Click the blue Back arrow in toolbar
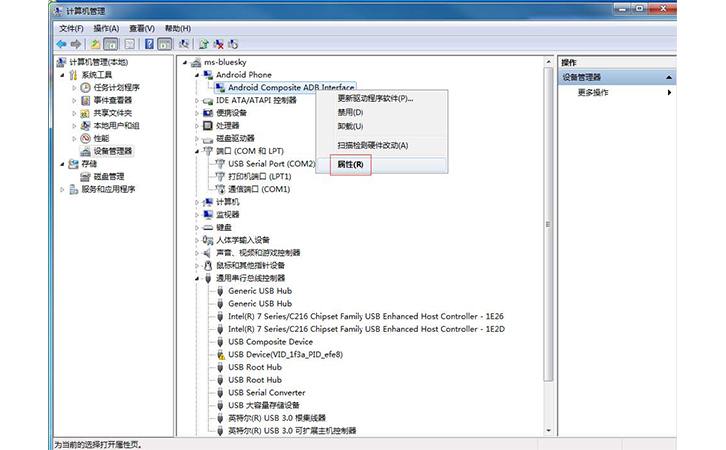726x450 pixels. coord(61,44)
